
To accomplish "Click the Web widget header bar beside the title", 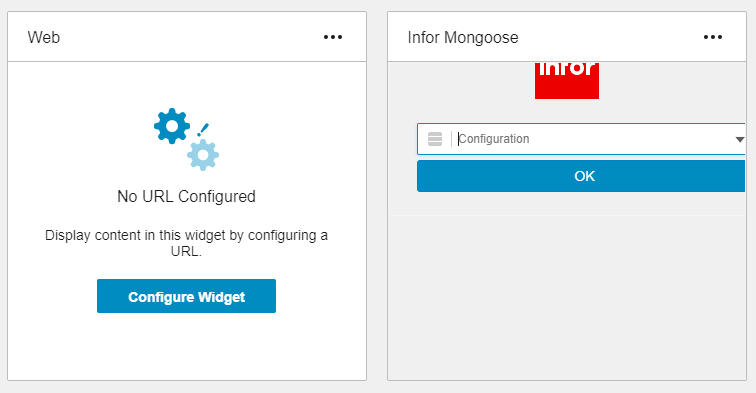I will [191, 37].
